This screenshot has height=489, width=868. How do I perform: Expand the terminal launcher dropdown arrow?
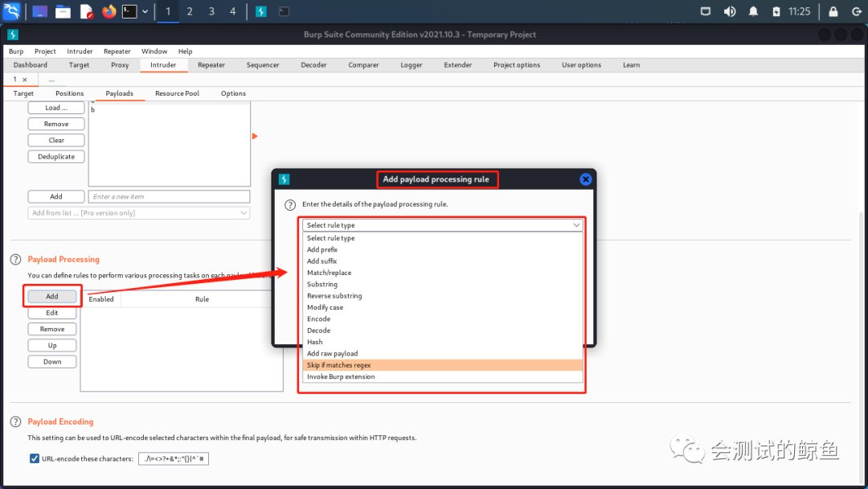145,11
